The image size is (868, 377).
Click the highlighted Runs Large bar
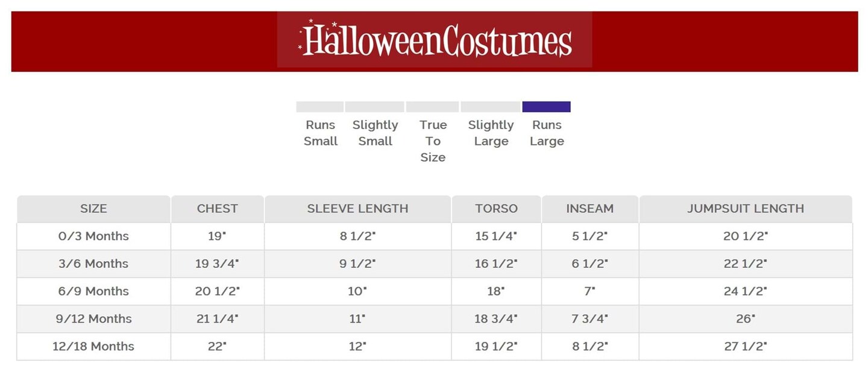[x=546, y=107]
